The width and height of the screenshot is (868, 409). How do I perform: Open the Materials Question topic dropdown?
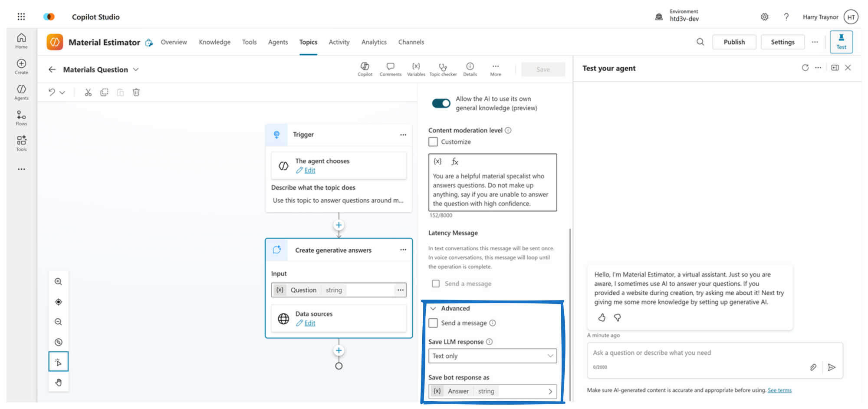(x=136, y=69)
